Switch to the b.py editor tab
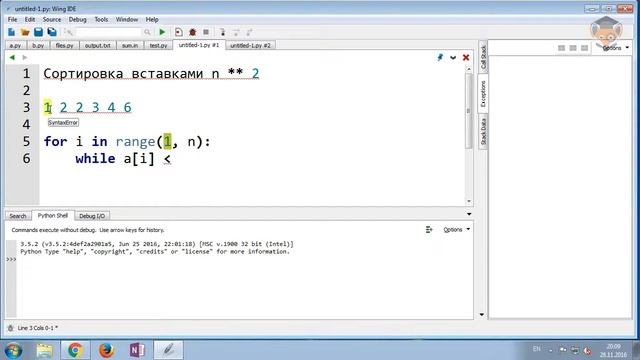The width and height of the screenshot is (640, 360). click(38, 46)
